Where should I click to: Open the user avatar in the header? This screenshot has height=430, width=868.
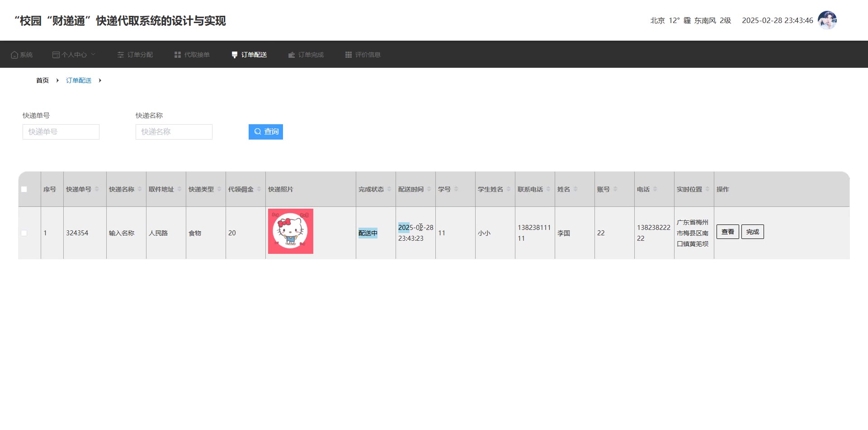coord(827,20)
